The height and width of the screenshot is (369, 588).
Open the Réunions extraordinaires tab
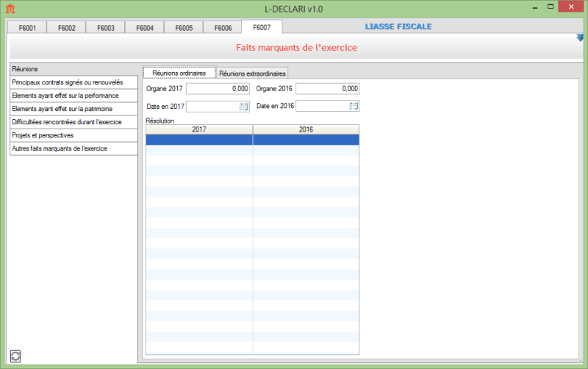coord(252,74)
